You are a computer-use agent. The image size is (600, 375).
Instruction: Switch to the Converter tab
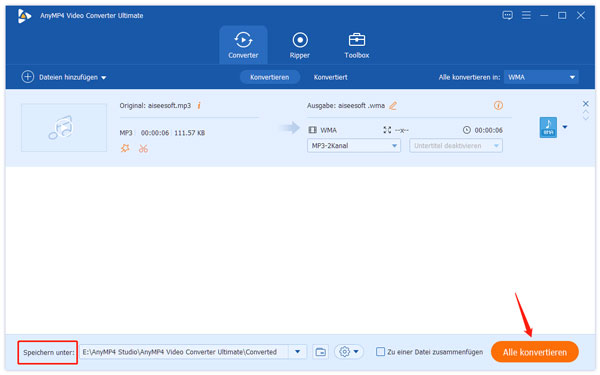[243, 45]
